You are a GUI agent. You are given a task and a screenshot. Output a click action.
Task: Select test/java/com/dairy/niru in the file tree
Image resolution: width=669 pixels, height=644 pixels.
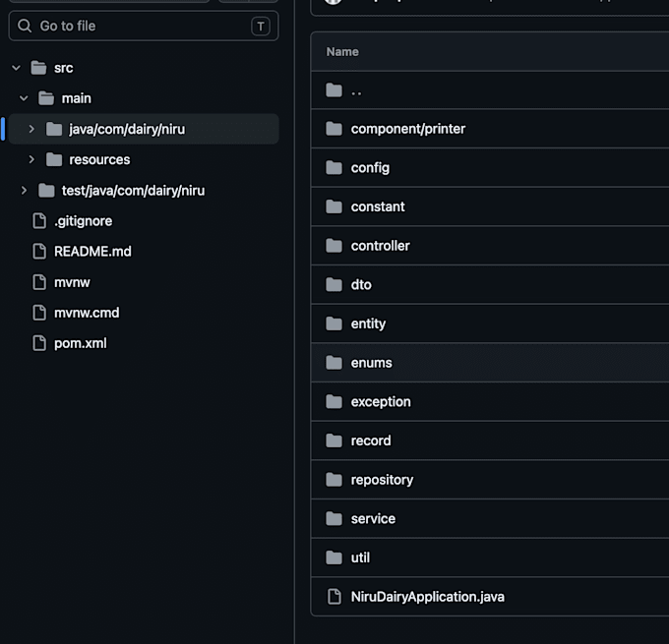[133, 191]
